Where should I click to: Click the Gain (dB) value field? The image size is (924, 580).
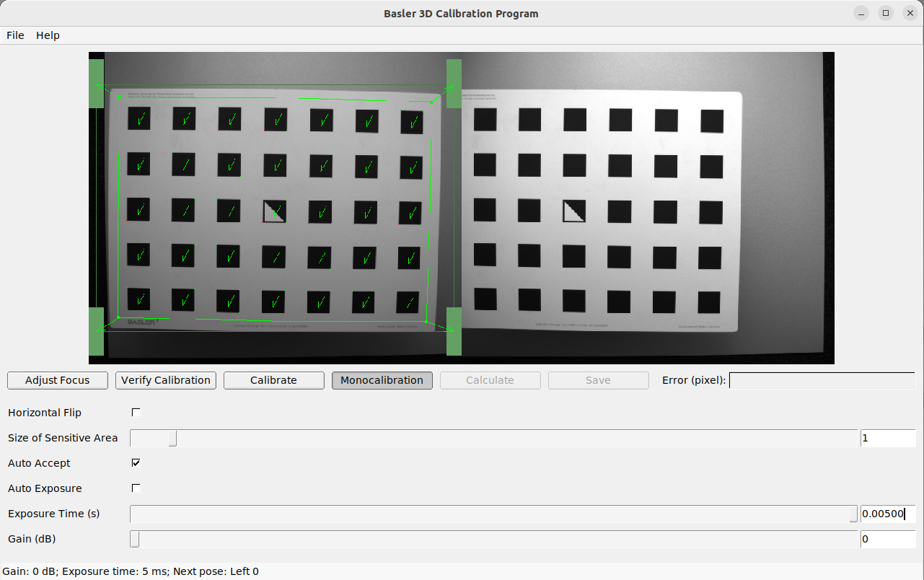887,539
